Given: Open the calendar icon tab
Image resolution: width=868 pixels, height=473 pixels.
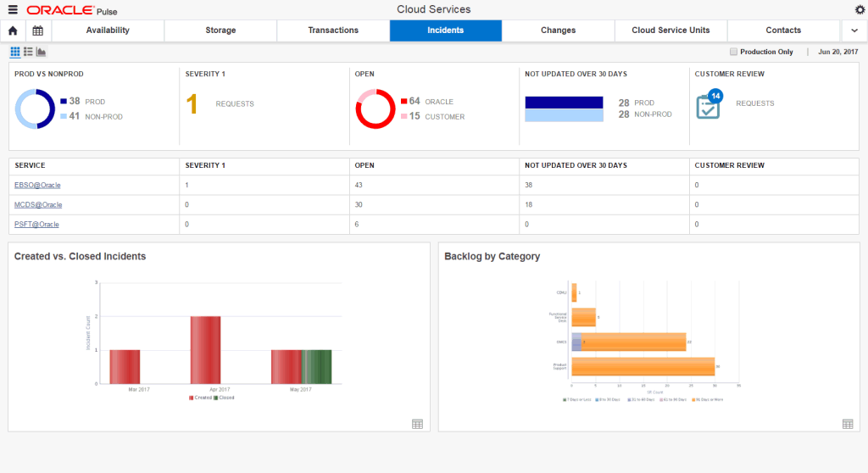Looking at the screenshot, I should (37, 31).
